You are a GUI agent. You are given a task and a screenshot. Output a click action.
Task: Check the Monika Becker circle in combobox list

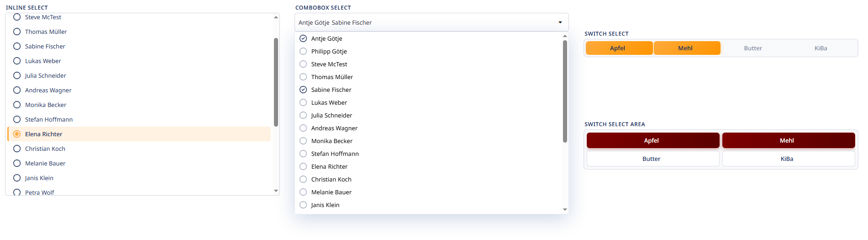click(x=303, y=141)
